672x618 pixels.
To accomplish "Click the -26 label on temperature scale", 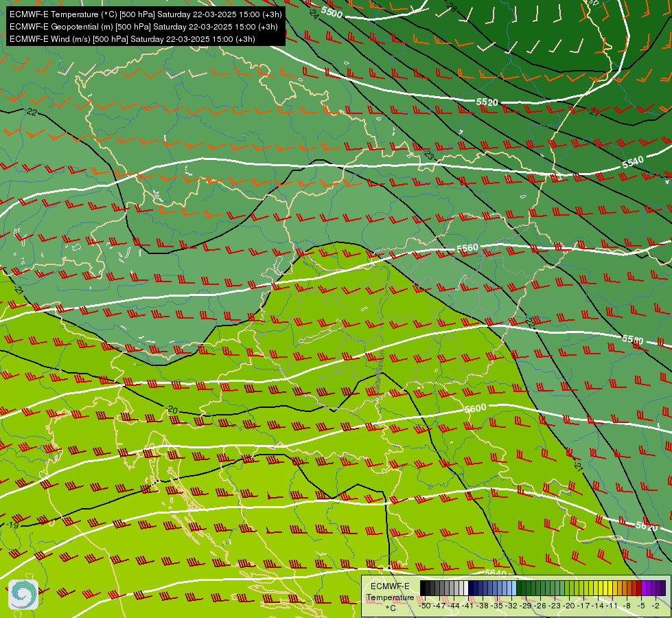I will [x=540, y=606].
